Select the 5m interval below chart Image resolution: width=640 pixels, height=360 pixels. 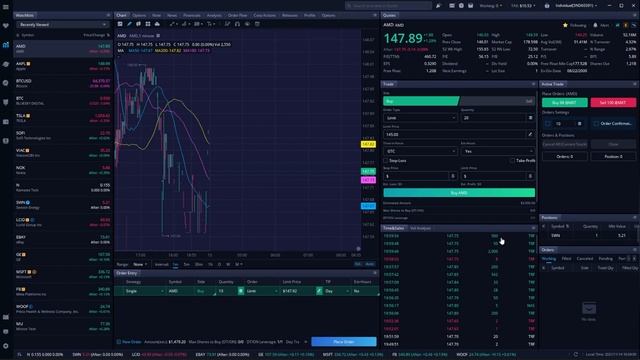(186, 264)
